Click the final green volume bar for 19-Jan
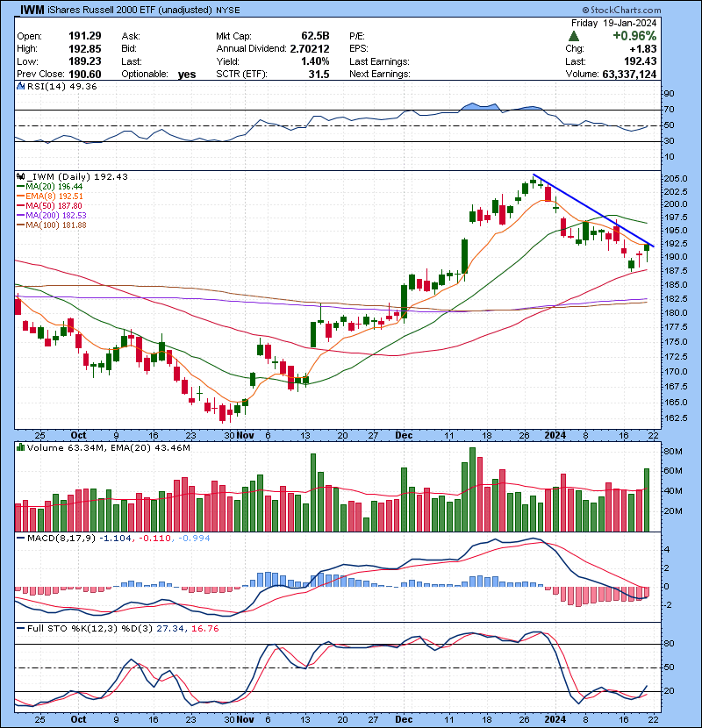The image size is (702, 728). [x=647, y=500]
